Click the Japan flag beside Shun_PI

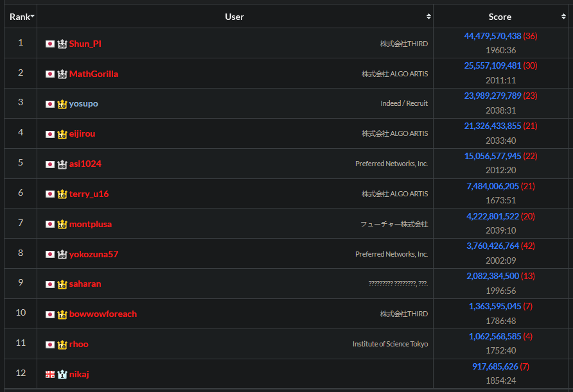[x=50, y=44]
